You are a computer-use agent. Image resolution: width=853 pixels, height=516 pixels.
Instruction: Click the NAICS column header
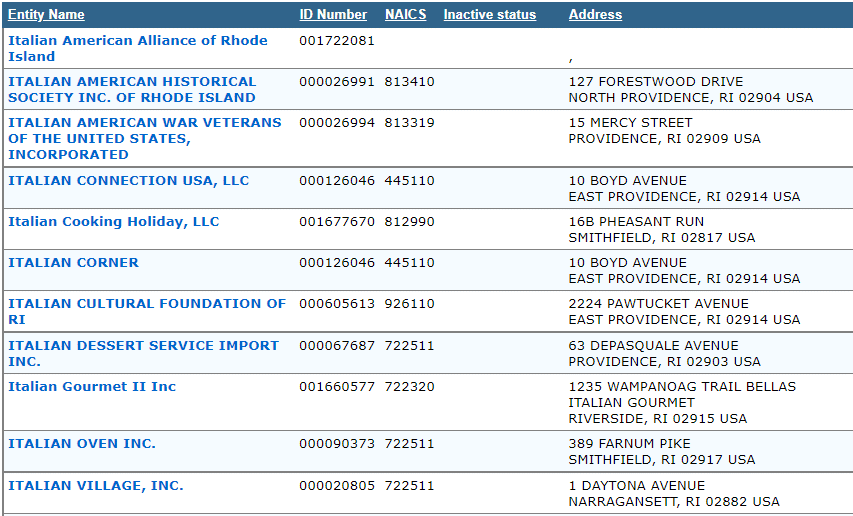(x=405, y=15)
